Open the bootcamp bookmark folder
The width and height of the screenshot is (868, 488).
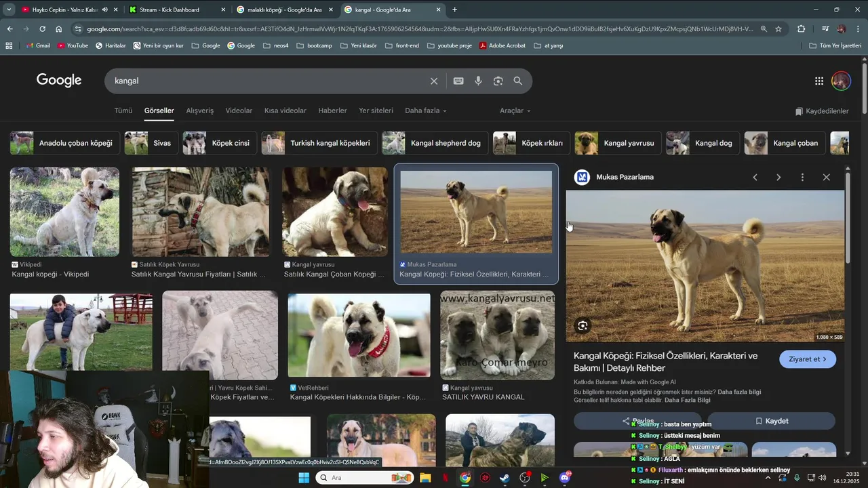pyautogui.click(x=314, y=45)
